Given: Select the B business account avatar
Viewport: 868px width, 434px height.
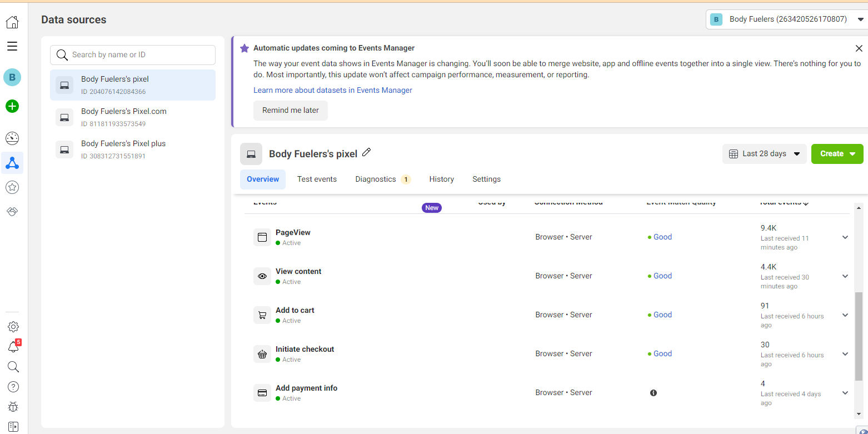Looking at the screenshot, I should (12, 77).
